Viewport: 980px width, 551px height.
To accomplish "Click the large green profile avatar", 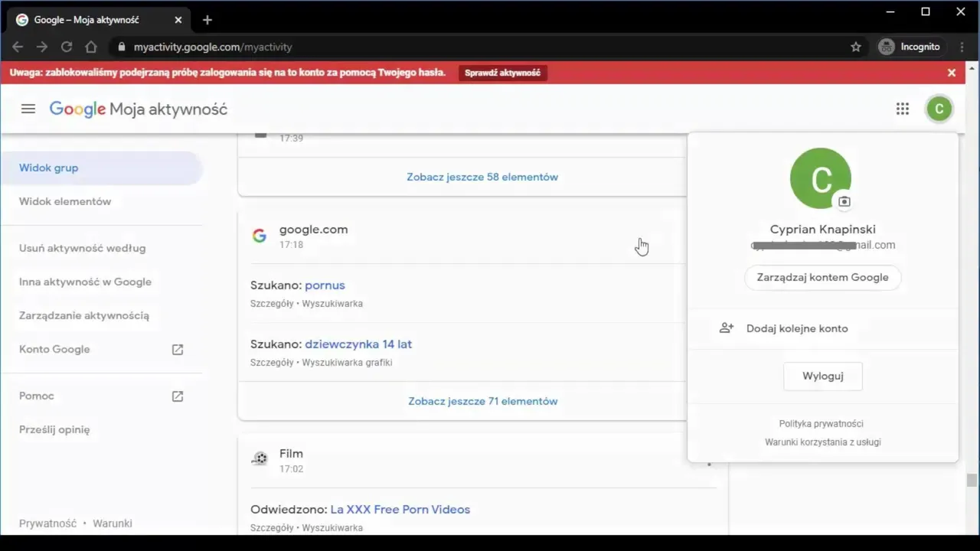I will (x=821, y=178).
